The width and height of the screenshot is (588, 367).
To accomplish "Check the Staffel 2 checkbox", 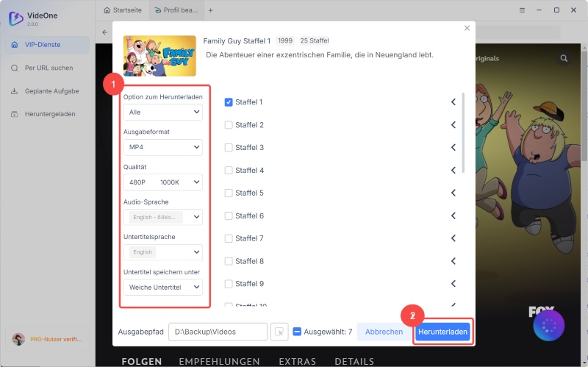I will coord(229,125).
